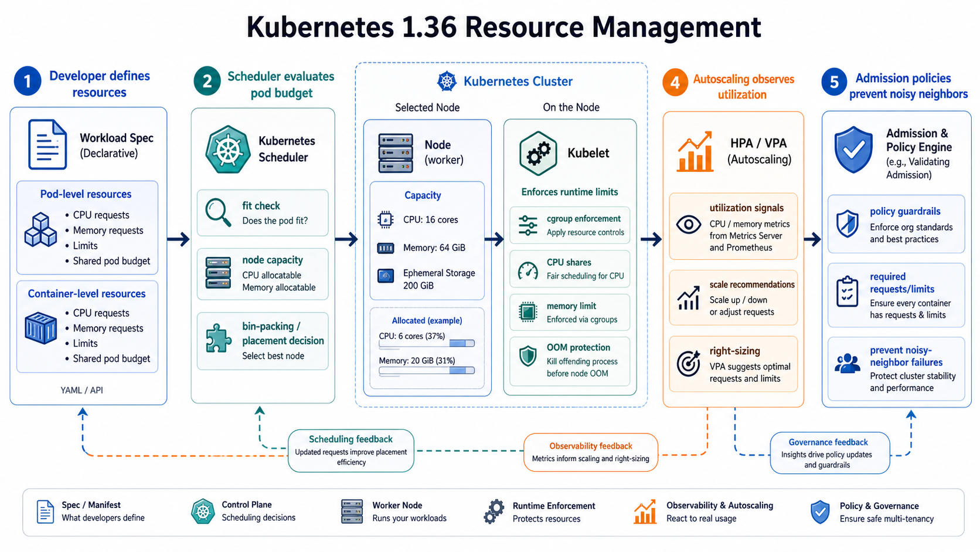Click the required requests/limits clipboard icon
Image resolution: width=980 pixels, height=552 pixels.
(x=848, y=292)
